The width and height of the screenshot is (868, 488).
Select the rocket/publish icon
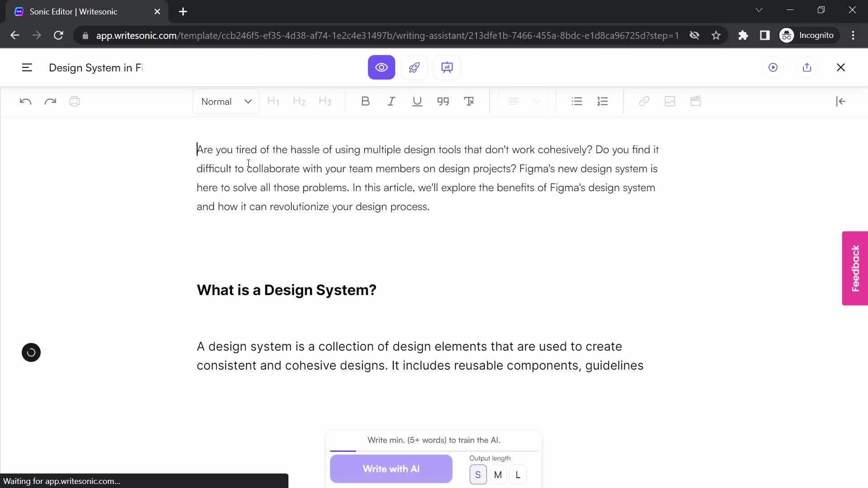(415, 67)
